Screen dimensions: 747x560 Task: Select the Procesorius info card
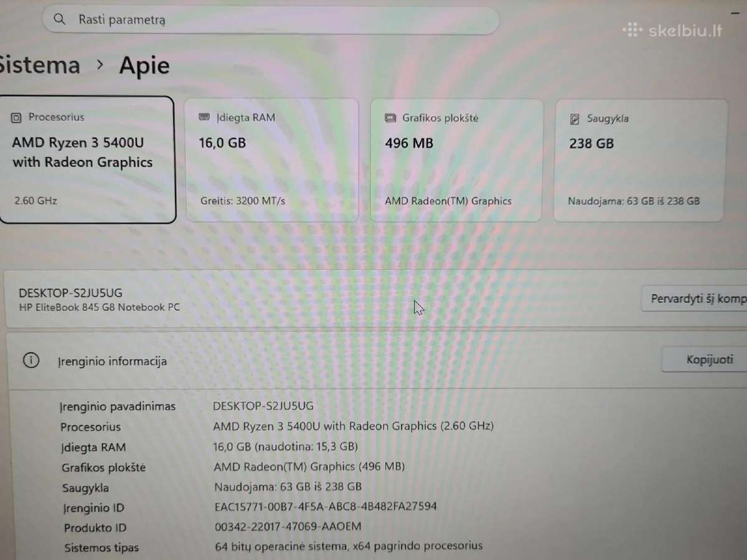[x=87, y=159]
